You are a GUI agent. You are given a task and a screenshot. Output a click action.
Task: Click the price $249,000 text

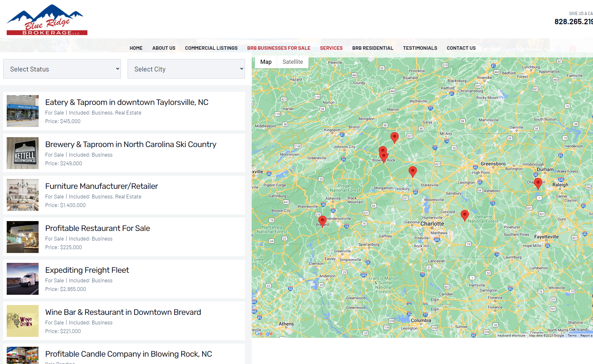tap(63, 164)
